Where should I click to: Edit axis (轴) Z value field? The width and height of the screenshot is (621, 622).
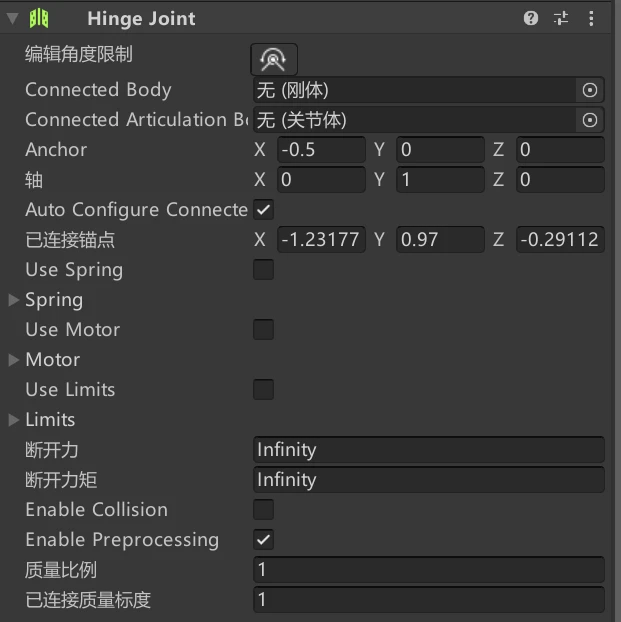point(560,180)
